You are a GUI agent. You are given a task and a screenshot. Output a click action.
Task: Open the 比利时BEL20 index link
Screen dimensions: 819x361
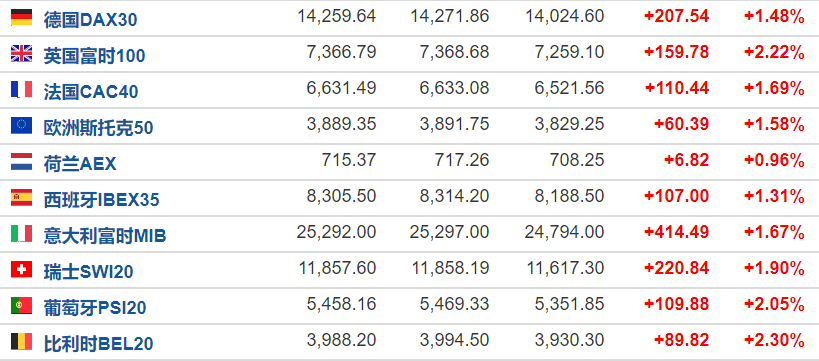(98, 344)
